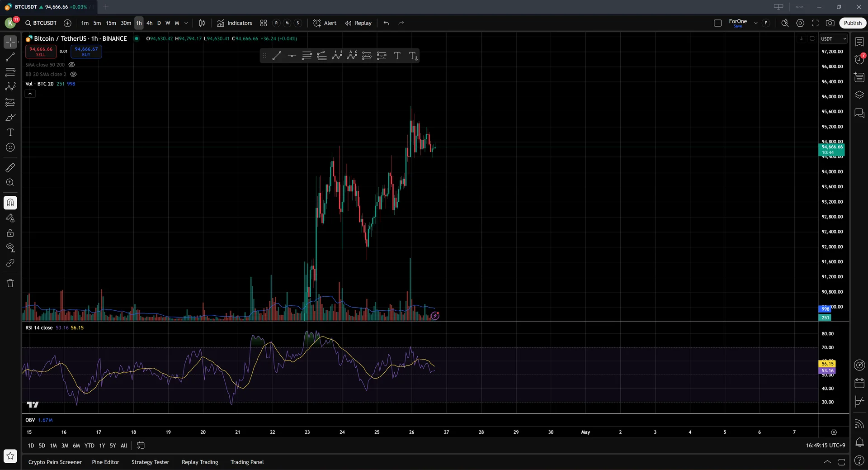
Task: Open the notifications bell in right sidebar
Action: (x=859, y=442)
